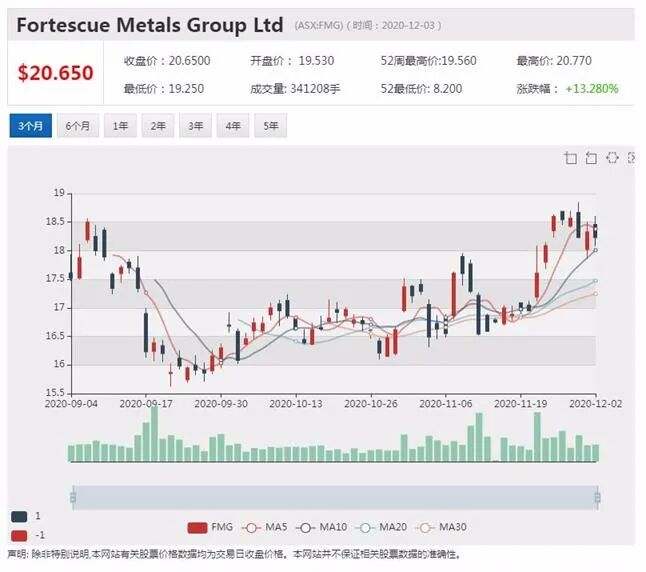This screenshot has height=572, width=646.
Task: Click the 声明 disclaimer text below the chart
Action: [234, 555]
